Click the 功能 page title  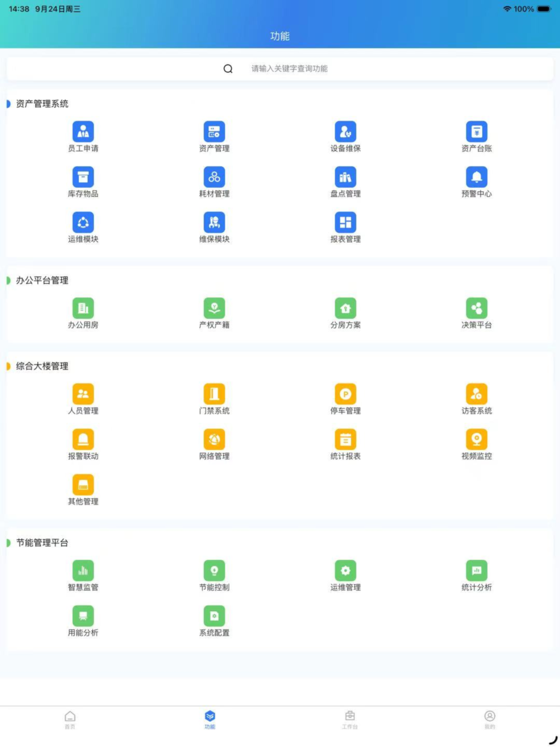click(280, 36)
